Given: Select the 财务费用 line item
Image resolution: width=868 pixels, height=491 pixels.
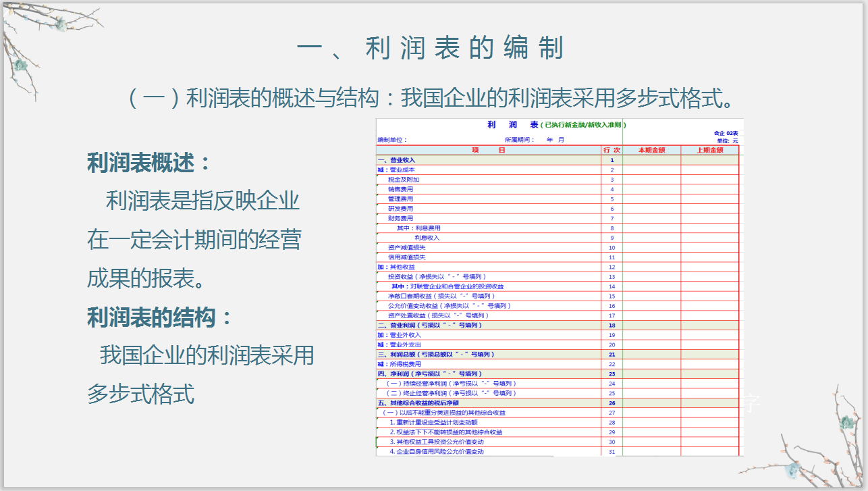Looking at the screenshot, I should pos(418,218).
